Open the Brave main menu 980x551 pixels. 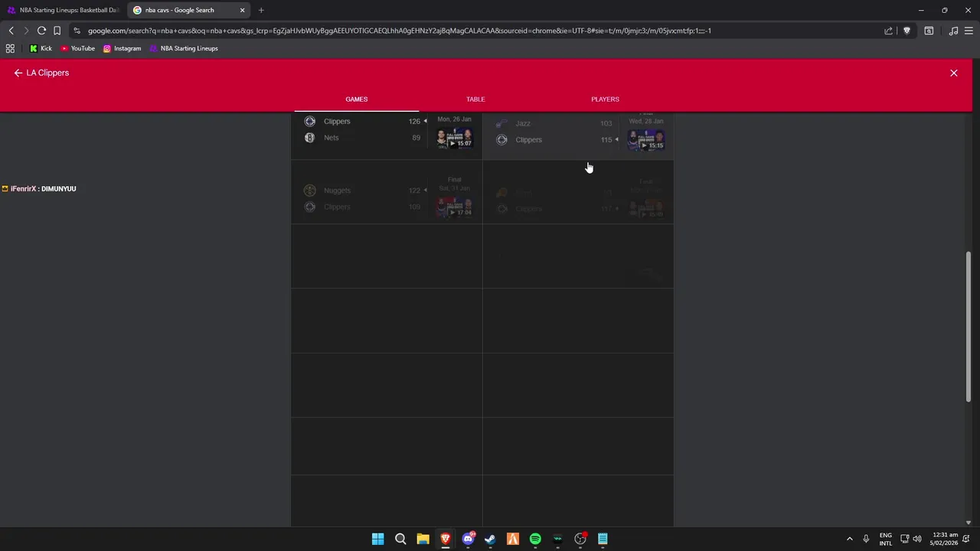click(x=969, y=31)
